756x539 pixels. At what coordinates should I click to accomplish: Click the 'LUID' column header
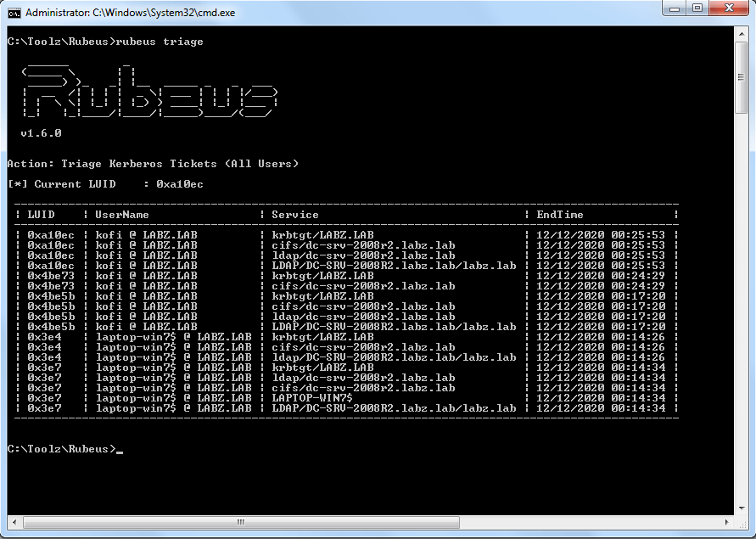tap(41, 215)
